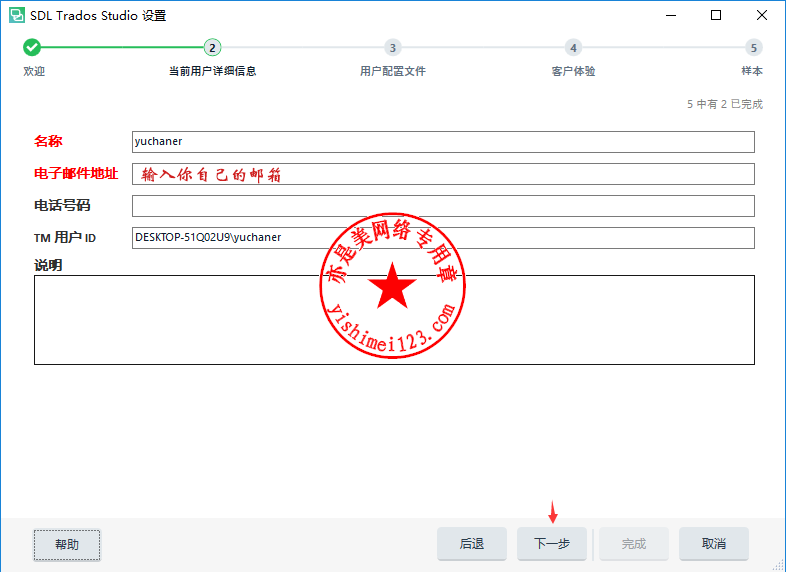Click the 后退 button
Screen dimensions: 786x572
(472, 544)
